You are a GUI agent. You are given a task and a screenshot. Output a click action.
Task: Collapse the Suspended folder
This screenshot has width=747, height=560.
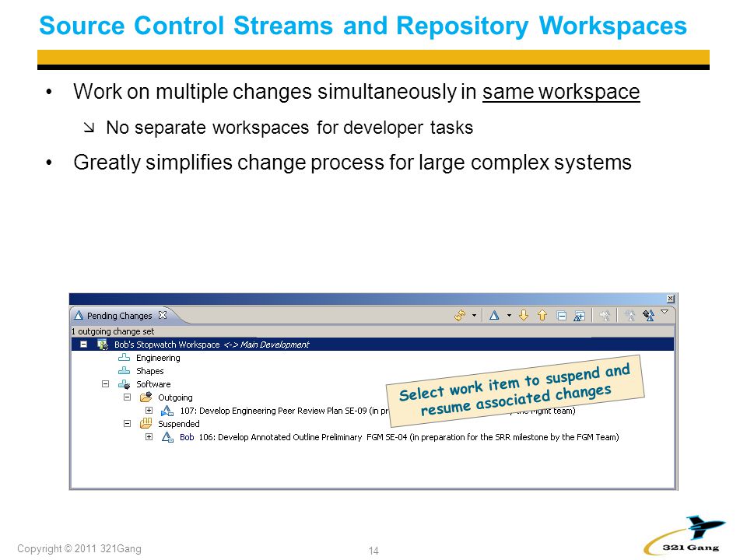[127, 423]
